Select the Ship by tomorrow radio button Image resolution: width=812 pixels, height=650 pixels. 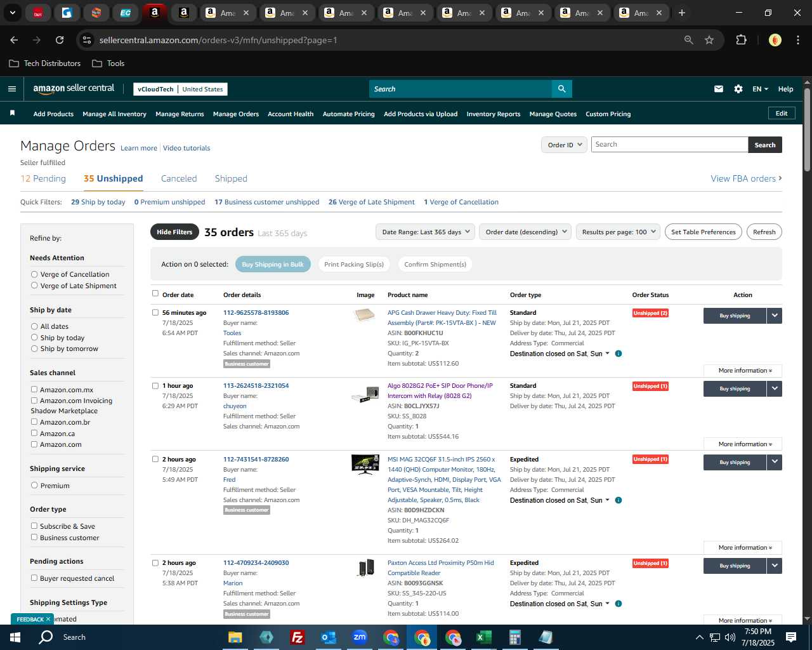(x=34, y=348)
